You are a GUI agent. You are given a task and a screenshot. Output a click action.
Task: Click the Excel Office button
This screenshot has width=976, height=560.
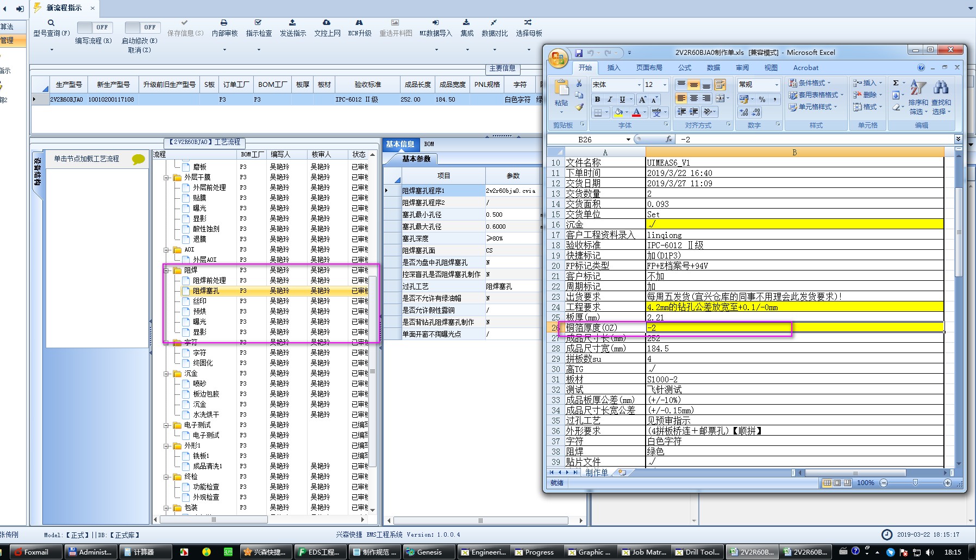coord(558,58)
